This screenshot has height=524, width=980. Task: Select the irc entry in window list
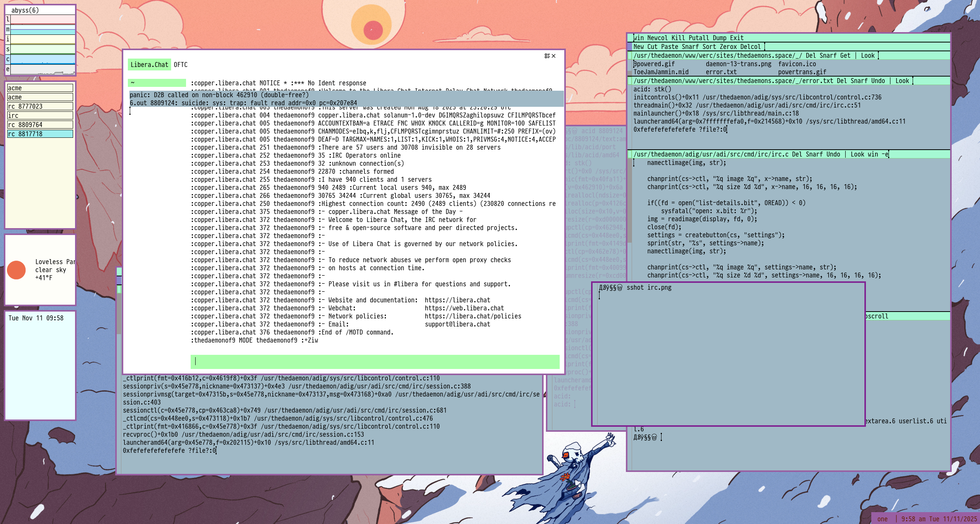tap(40, 116)
